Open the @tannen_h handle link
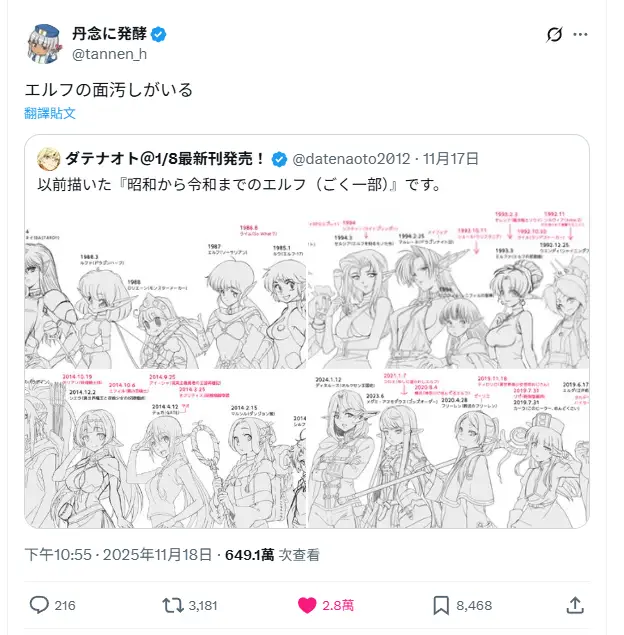The width and height of the screenshot is (624, 635). coord(109,54)
